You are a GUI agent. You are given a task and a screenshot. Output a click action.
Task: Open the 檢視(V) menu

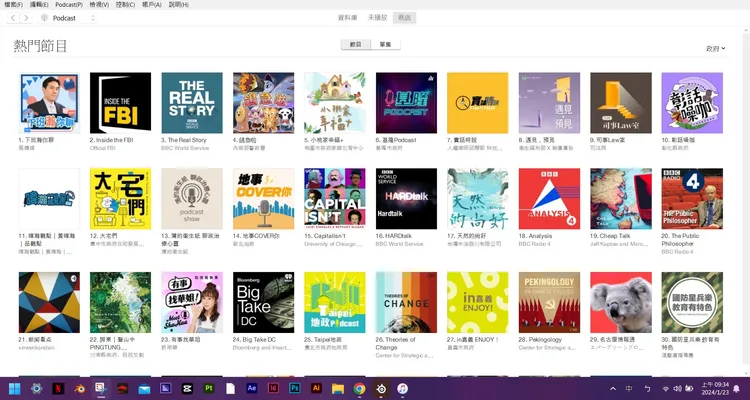coord(99,5)
